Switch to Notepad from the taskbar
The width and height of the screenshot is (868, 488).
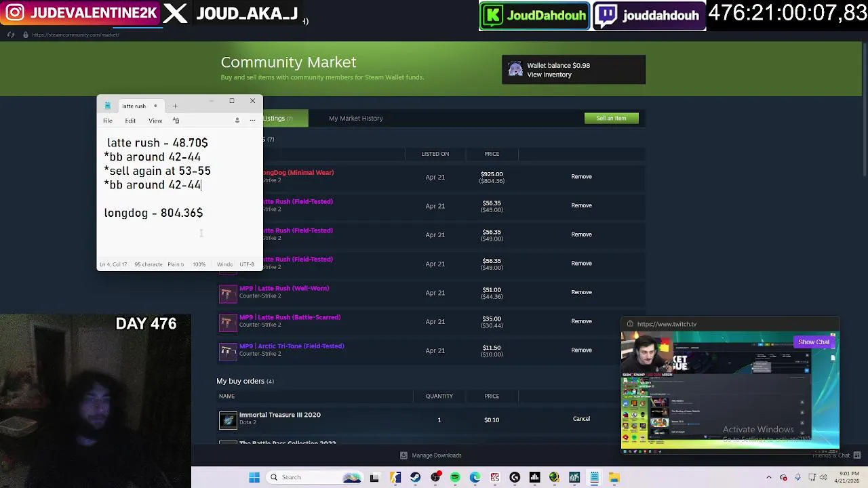point(594,477)
